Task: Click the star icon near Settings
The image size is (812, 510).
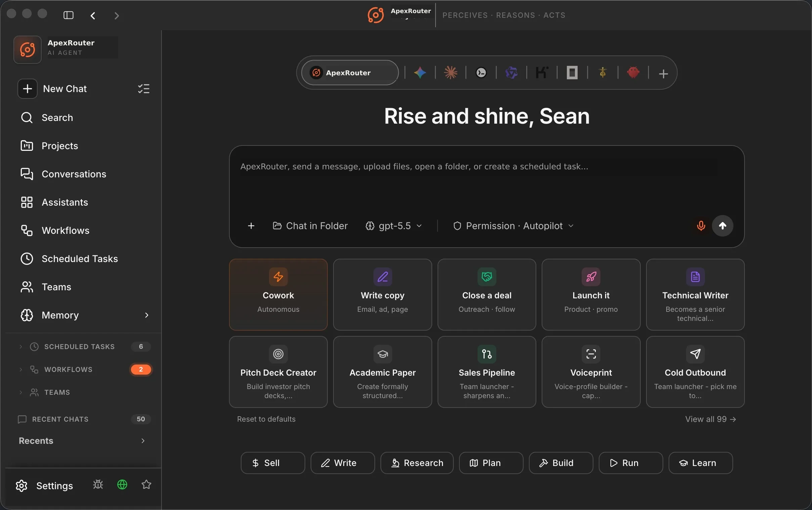Action: pos(146,485)
